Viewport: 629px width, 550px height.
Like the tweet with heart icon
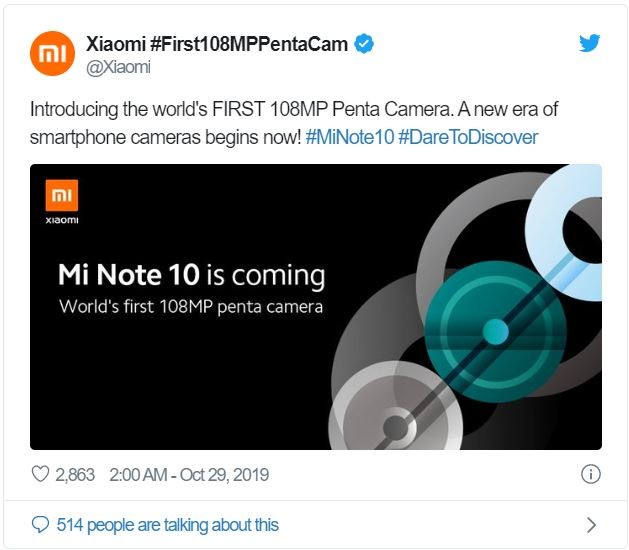point(40,474)
